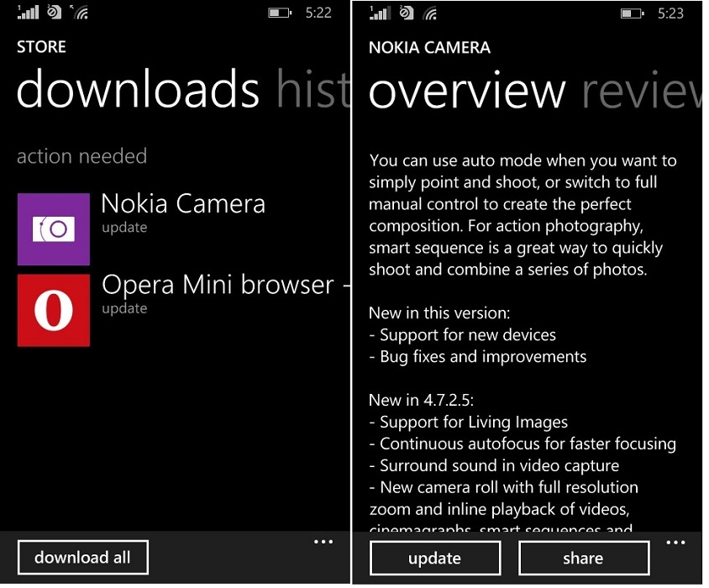Tap '- Bug fixes and improvements' line

pos(477,357)
